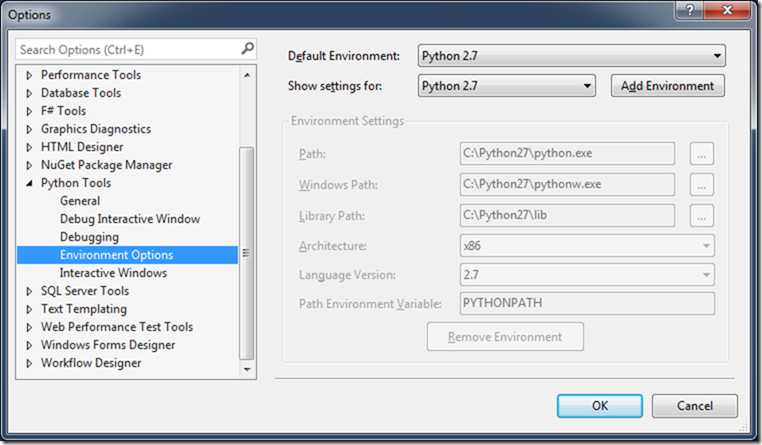Click the Path browse ellipsis button
Image resolution: width=762 pixels, height=445 pixels.
(x=702, y=154)
